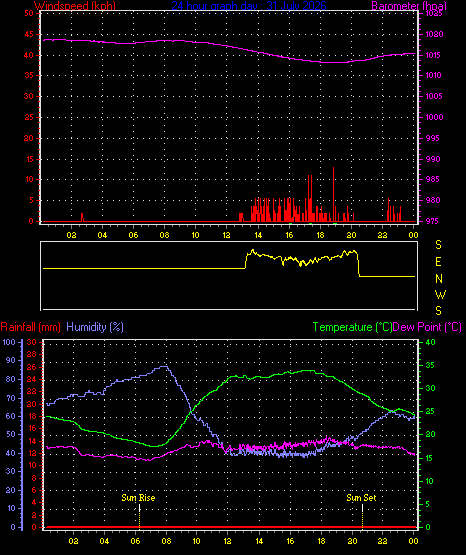The image size is (466, 555).
Task: Click the 1015 barometer axis value
Action: click(434, 55)
